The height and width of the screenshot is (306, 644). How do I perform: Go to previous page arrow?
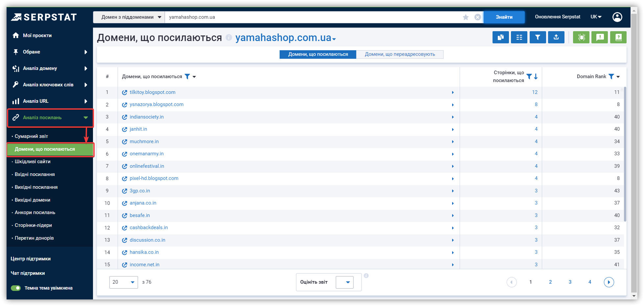click(x=512, y=282)
